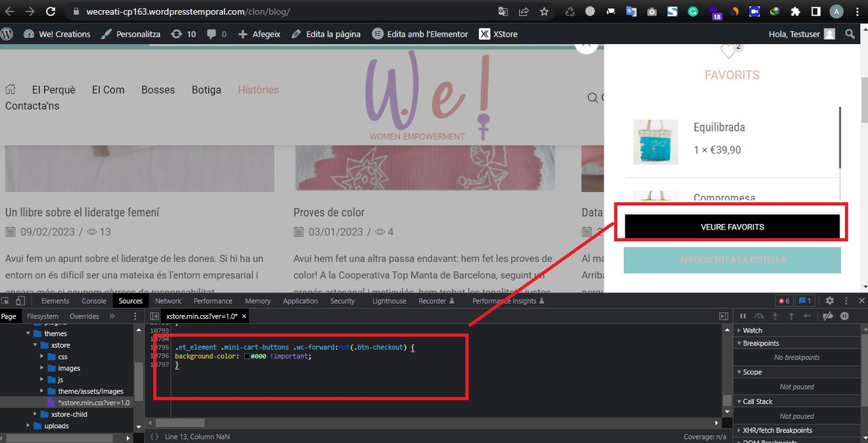Expand the xstore-child folder
Image resolution: width=868 pixels, height=443 pixels.
[x=36, y=414]
